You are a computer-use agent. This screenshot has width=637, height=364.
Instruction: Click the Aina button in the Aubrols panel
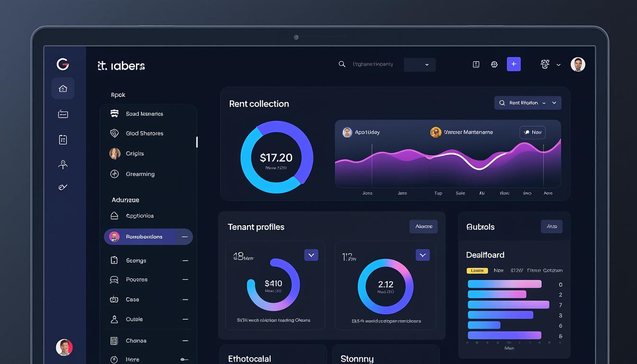point(552,227)
